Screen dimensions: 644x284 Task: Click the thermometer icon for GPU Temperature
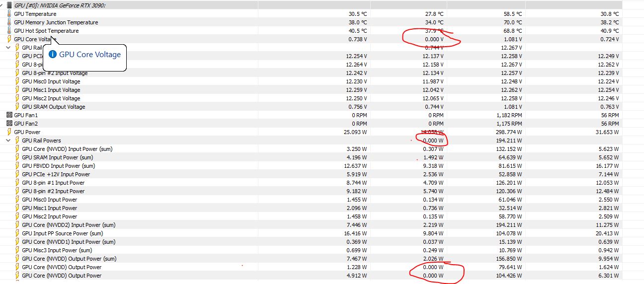9,14
